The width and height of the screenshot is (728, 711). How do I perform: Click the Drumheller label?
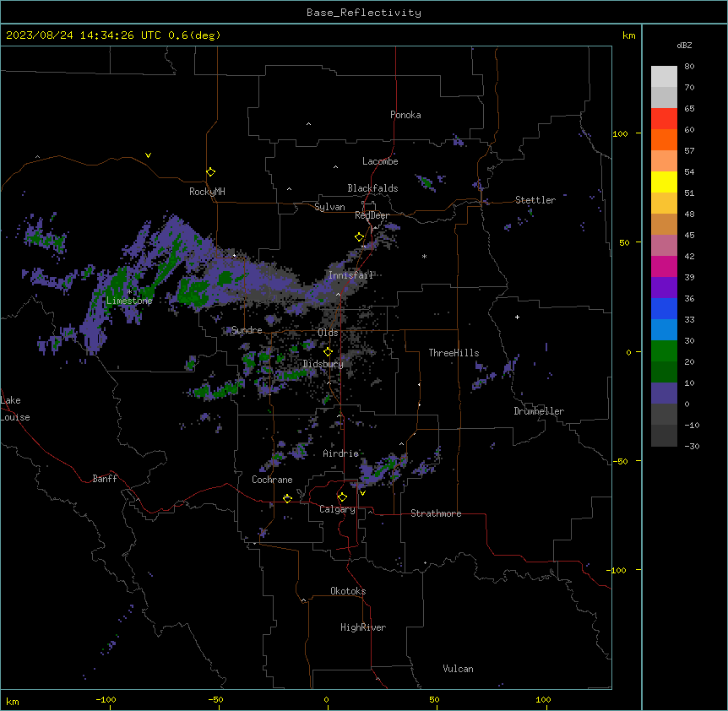pos(539,411)
